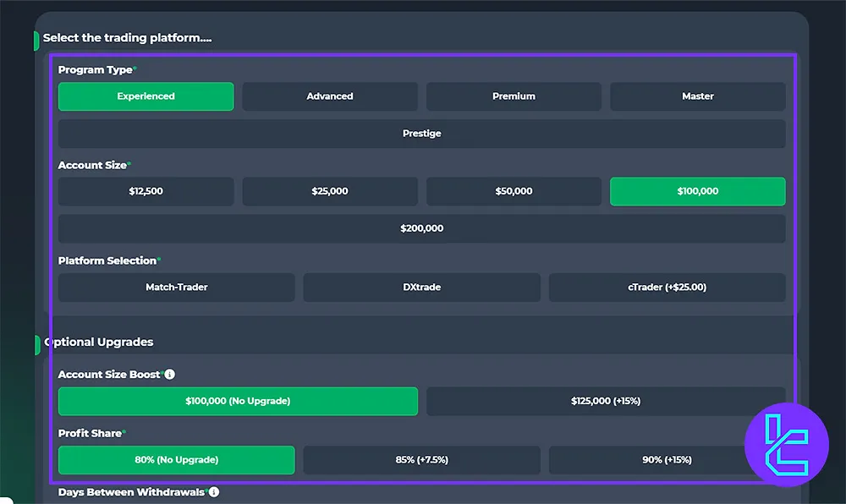Select the Master program type
Screen dimensions: 846x504
coord(697,96)
